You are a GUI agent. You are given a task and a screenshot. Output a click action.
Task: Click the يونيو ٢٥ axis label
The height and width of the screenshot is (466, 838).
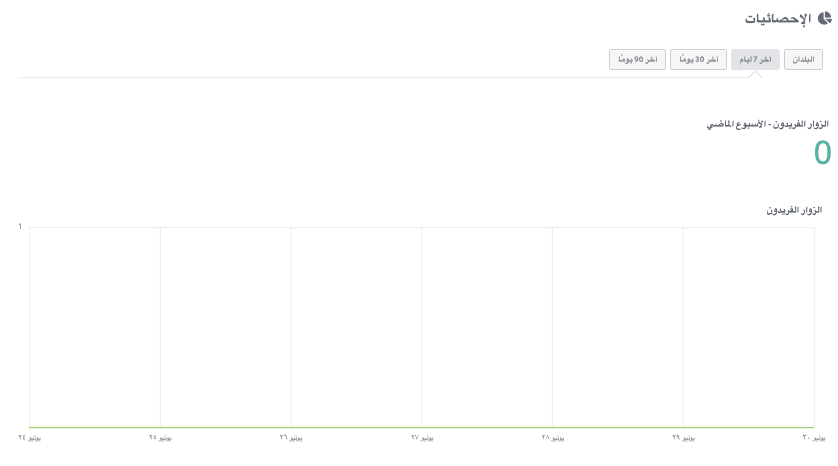click(x=160, y=438)
